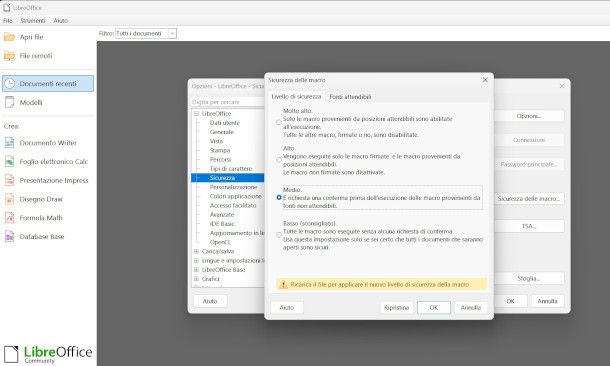Open the File menu

point(8,21)
